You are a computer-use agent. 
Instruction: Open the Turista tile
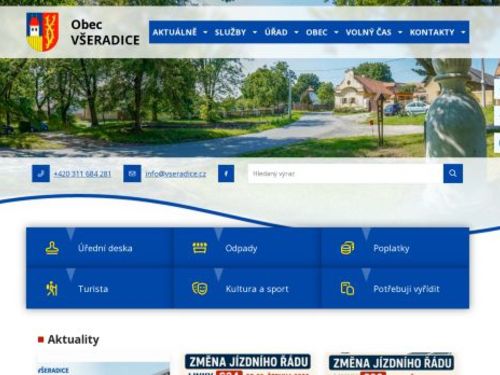pos(100,288)
